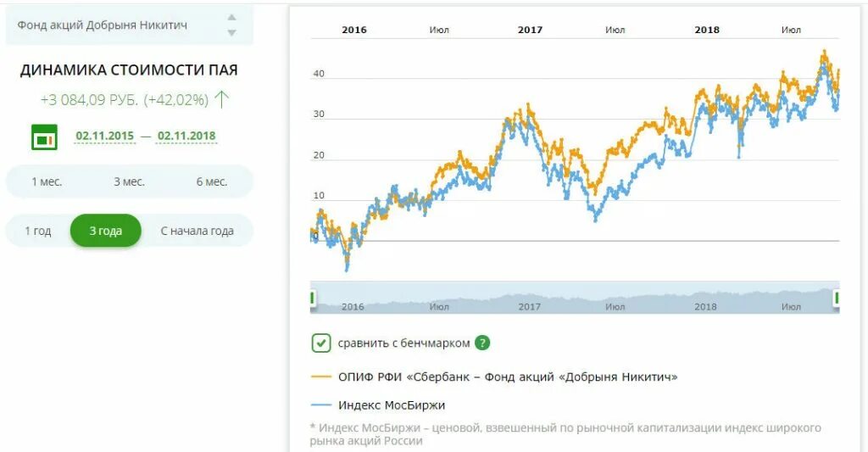The height and width of the screenshot is (452, 868).
Task: Click the 2017 area in the range navigator
Action: 529,306
